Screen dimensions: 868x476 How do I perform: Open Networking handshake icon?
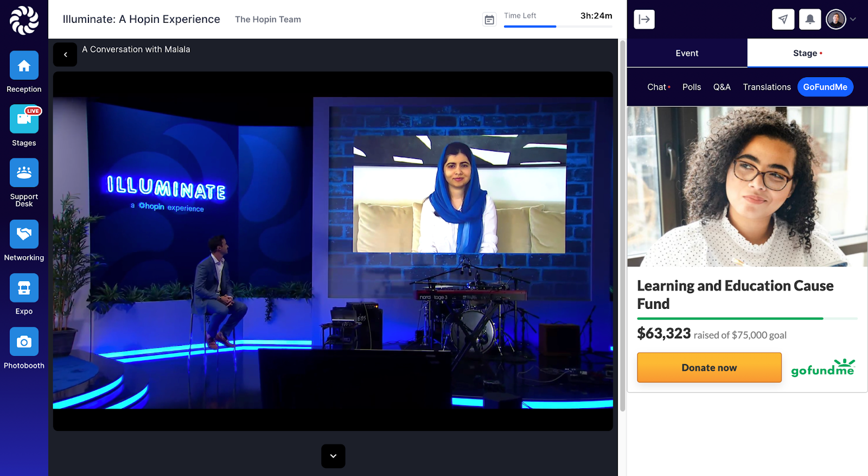coord(24,234)
